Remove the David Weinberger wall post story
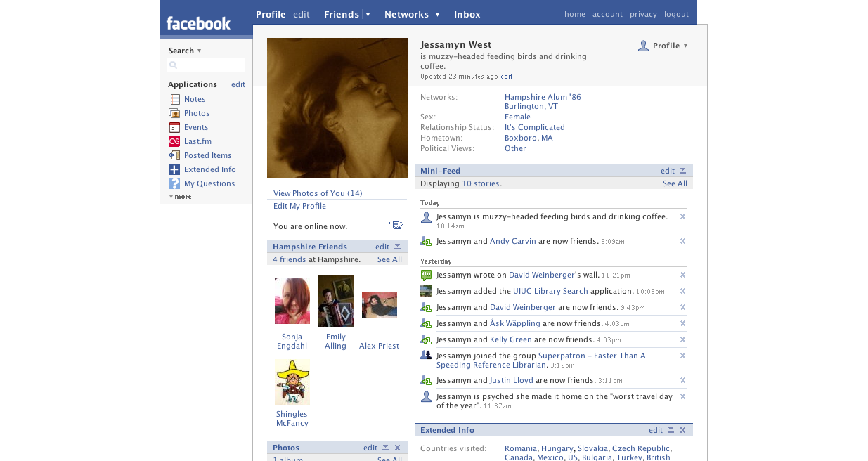Image resolution: width=868 pixels, height=461 pixels. (682, 275)
